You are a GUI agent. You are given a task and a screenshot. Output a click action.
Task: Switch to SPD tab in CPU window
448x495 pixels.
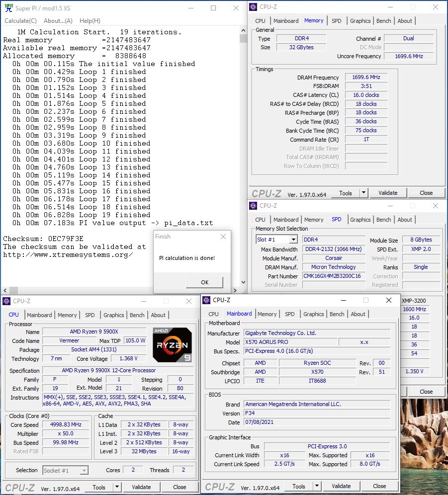pos(90,315)
